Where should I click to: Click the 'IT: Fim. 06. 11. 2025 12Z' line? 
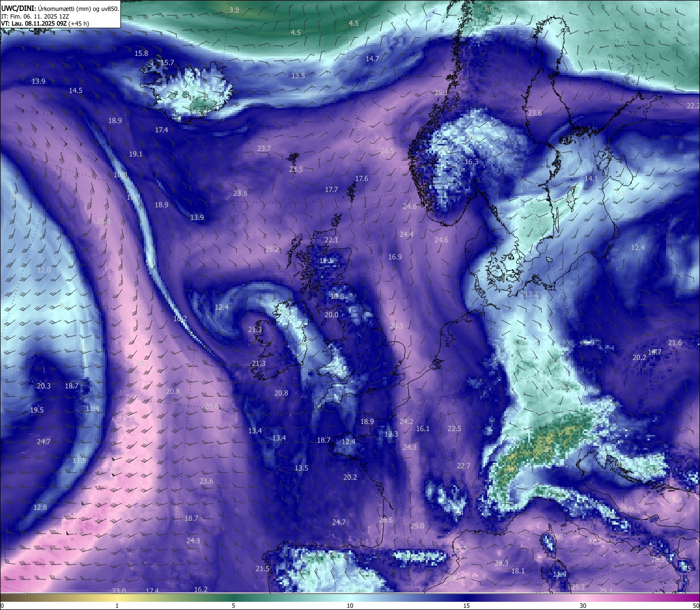click(x=34, y=16)
